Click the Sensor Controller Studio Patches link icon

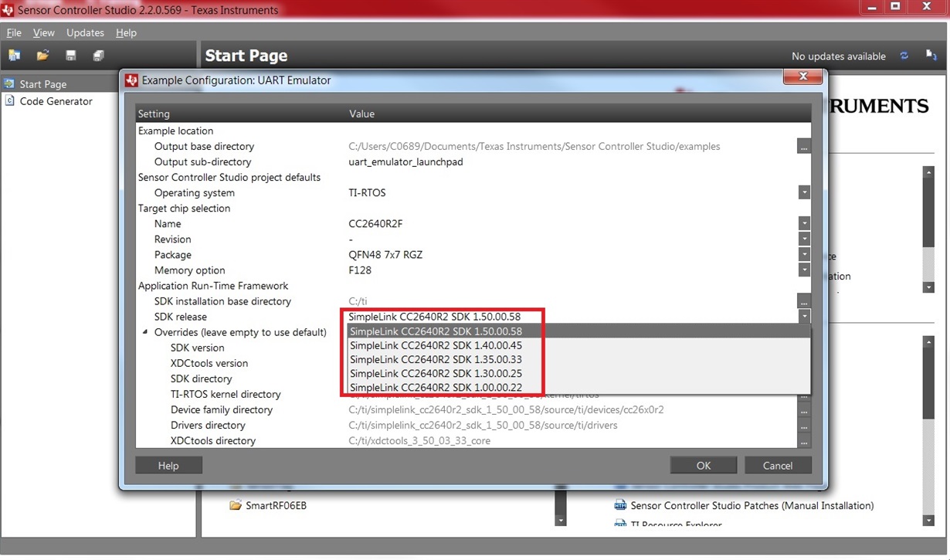pyautogui.click(x=619, y=505)
